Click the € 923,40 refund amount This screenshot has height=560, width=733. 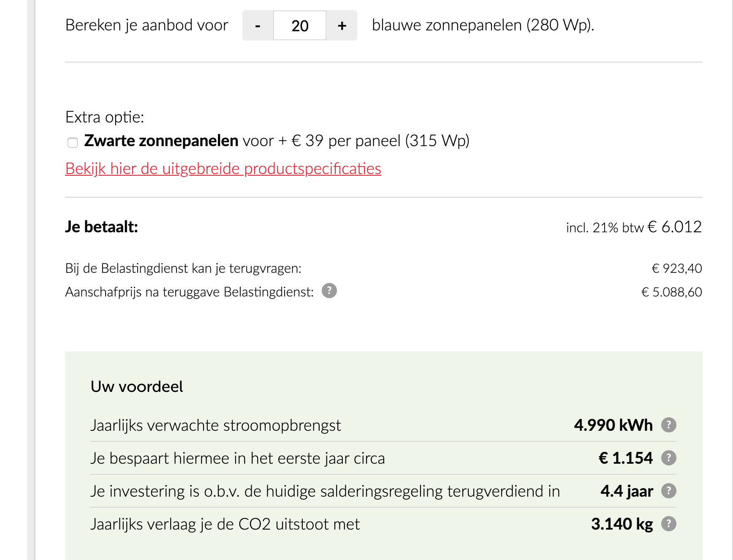click(676, 268)
